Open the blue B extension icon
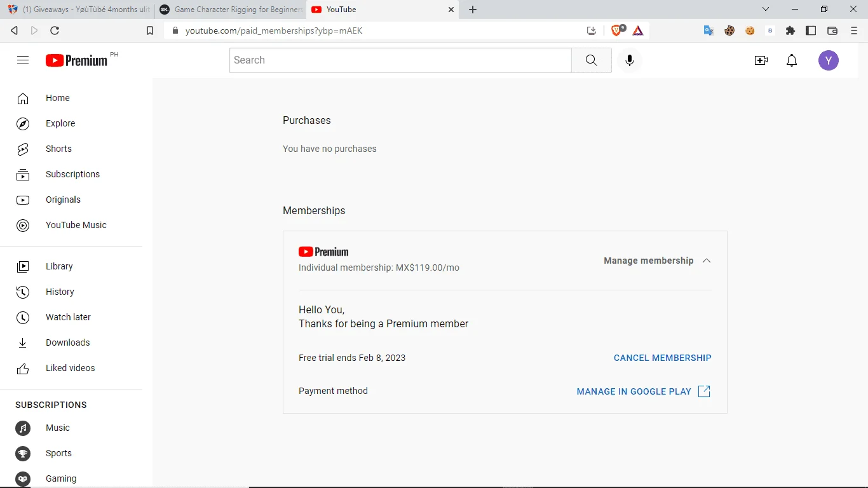 [x=770, y=30]
